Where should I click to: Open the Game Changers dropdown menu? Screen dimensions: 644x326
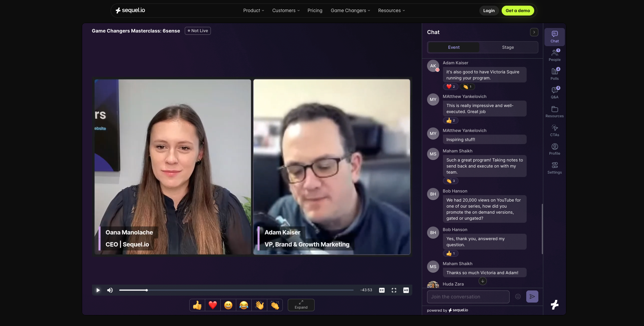350,11
